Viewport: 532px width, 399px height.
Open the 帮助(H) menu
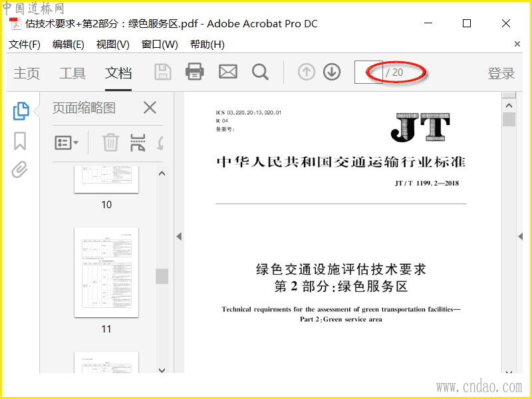[207, 45]
